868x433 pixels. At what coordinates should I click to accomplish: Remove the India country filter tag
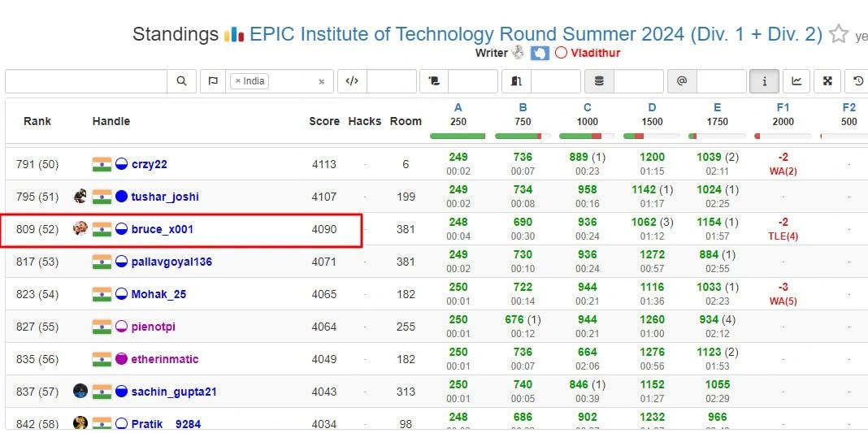(238, 81)
